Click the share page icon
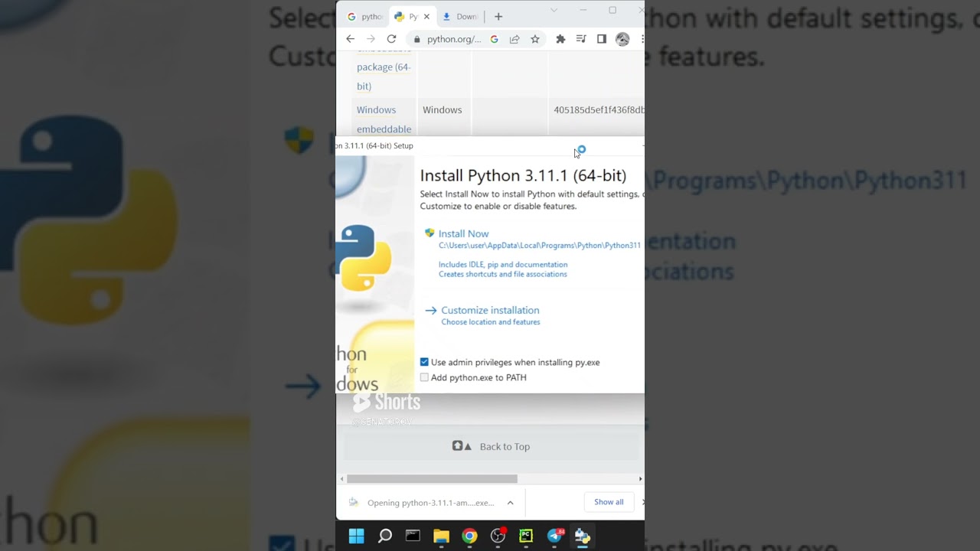The height and width of the screenshot is (551, 980). tap(514, 39)
